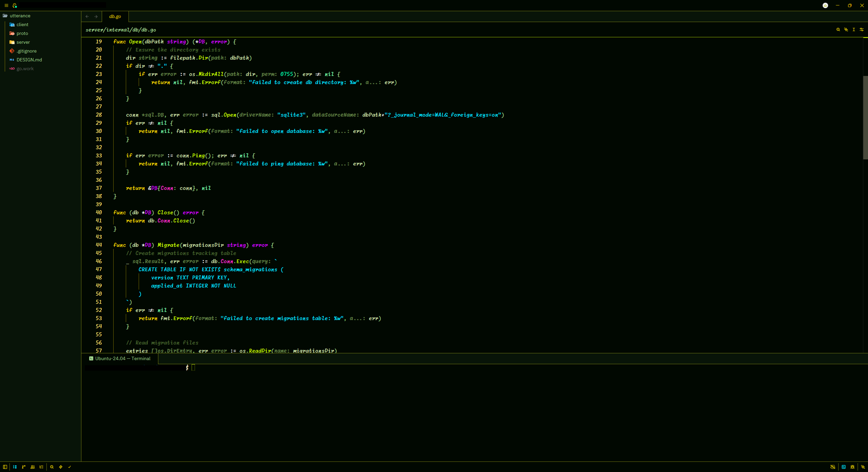Click the editor vertical scrollbar thumb
868x472 pixels.
click(865, 117)
